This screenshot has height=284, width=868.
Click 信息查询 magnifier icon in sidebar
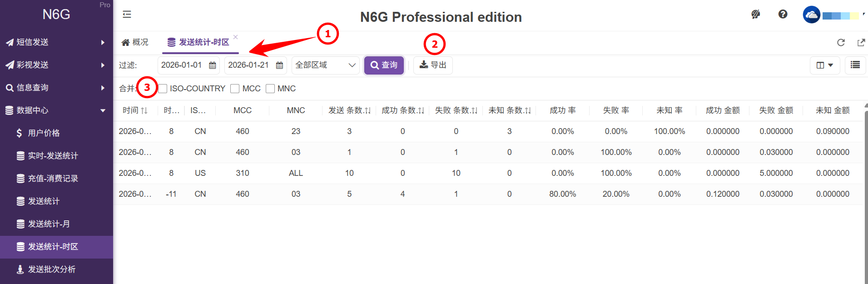click(x=10, y=88)
